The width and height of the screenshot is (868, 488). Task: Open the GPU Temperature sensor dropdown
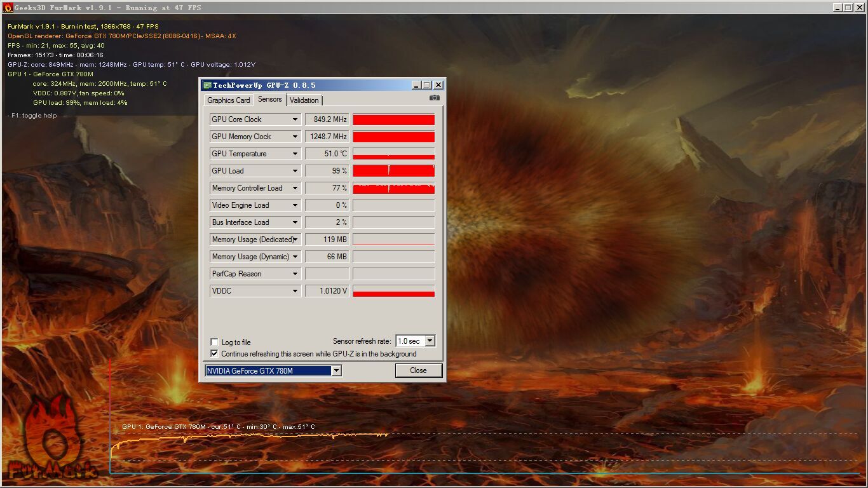(x=295, y=154)
